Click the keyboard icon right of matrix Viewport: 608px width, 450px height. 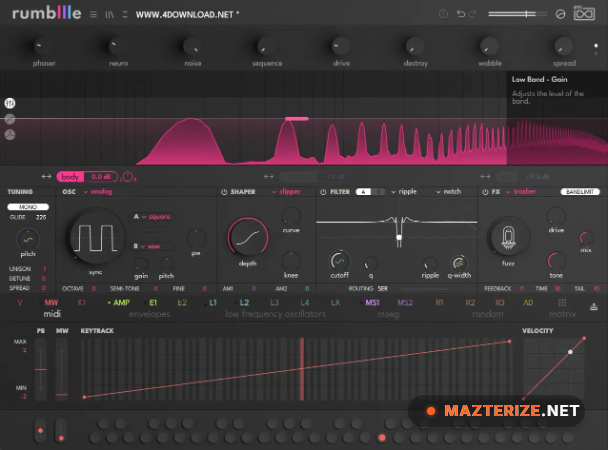594,307
